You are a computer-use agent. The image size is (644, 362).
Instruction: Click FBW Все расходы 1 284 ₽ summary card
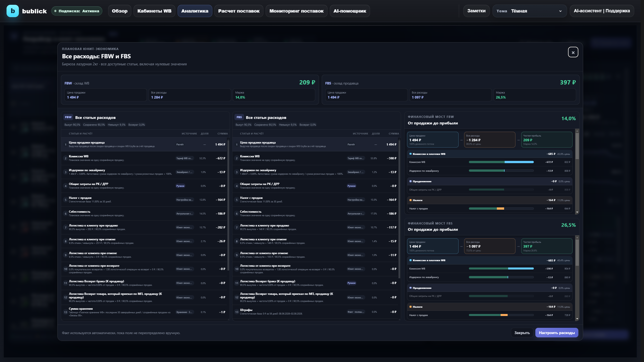(x=190, y=95)
